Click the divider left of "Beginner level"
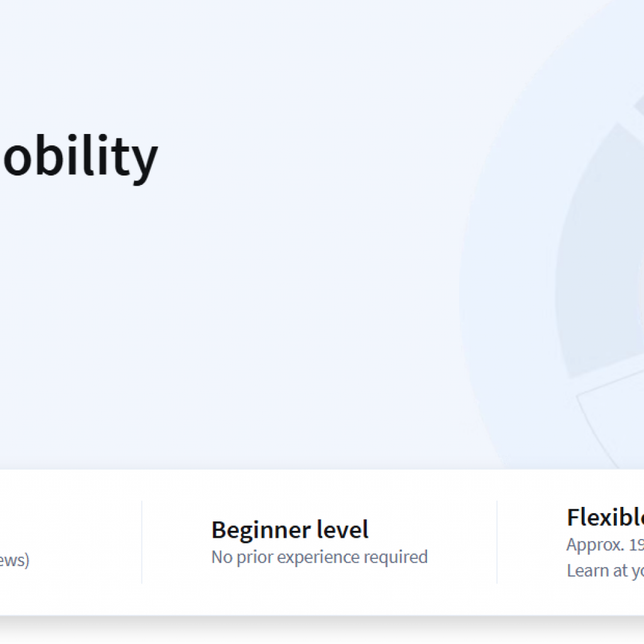Screen dimensions: 644x644 pyautogui.click(x=142, y=541)
